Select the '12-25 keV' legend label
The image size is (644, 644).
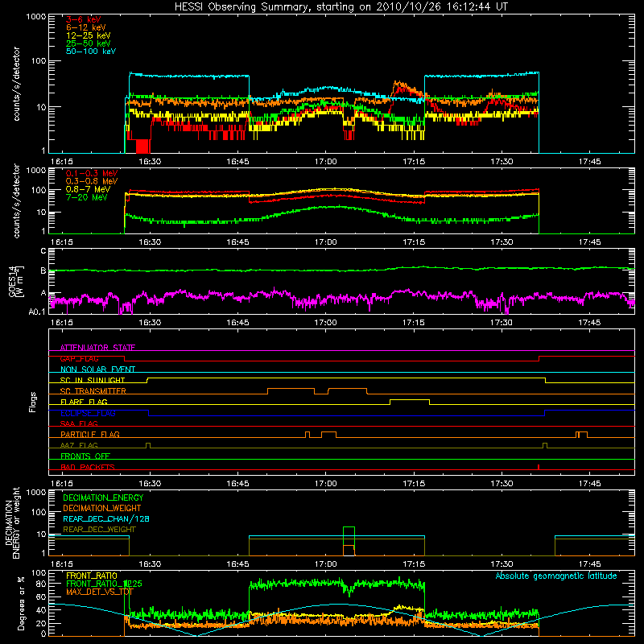click(x=89, y=35)
